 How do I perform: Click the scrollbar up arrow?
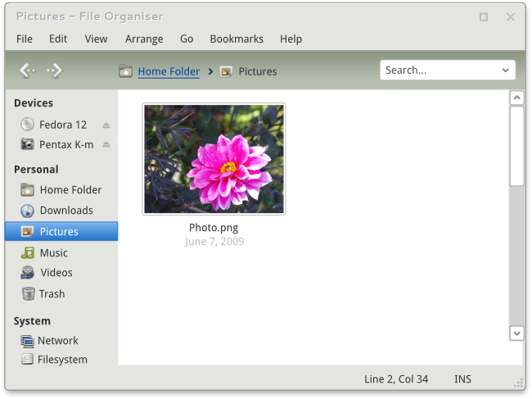point(516,98)
